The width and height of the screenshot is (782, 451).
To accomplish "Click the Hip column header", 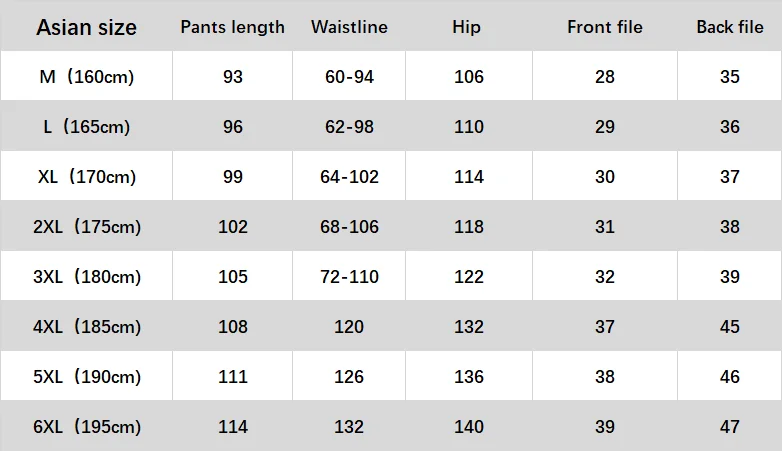I will click(x=466, y=27).
